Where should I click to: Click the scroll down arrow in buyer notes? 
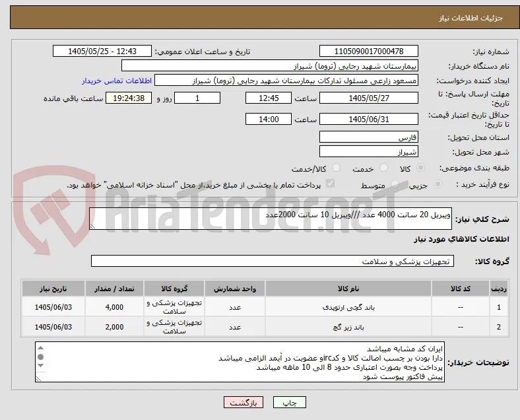[x=40, y=366]
